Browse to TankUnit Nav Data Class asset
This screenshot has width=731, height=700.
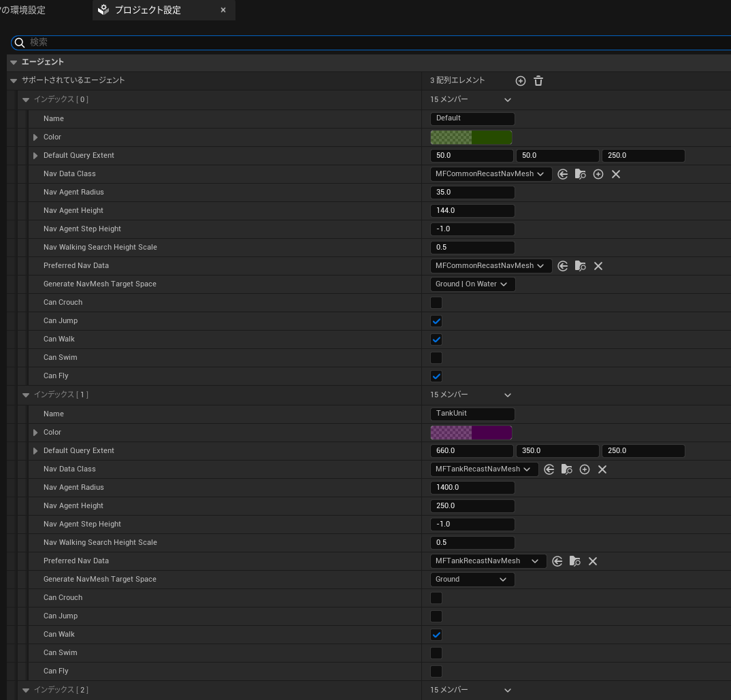point(567,469)
